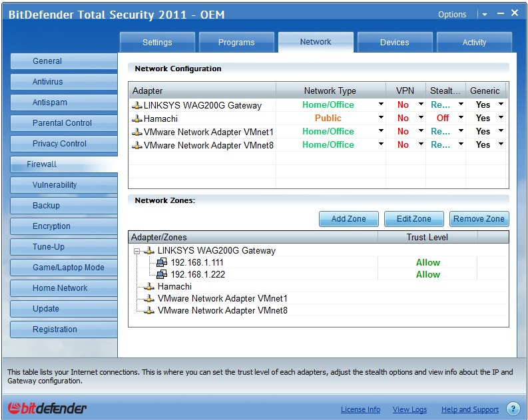Open Generic dropdown for Hamachi adapter
Screen dimensions: 528x420
(x=501, y=117)
